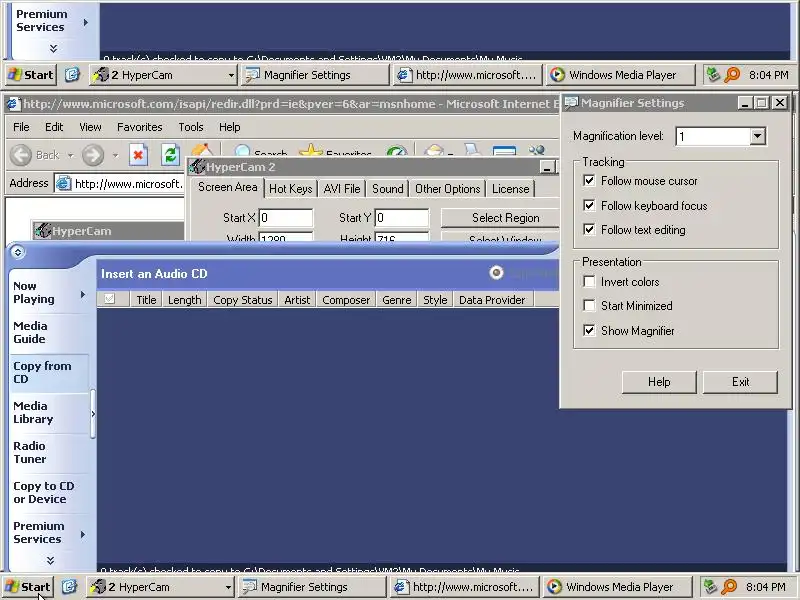Show more Media Player features with bottom double chevron
Viewport: 800px width, 600px height.
pos(50,561)
